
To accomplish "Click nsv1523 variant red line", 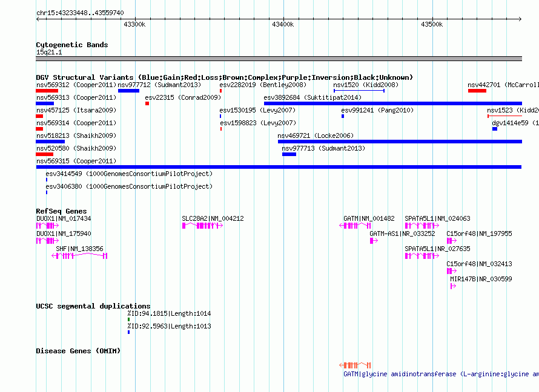I will pyautogui.click(x=504, y=116).
